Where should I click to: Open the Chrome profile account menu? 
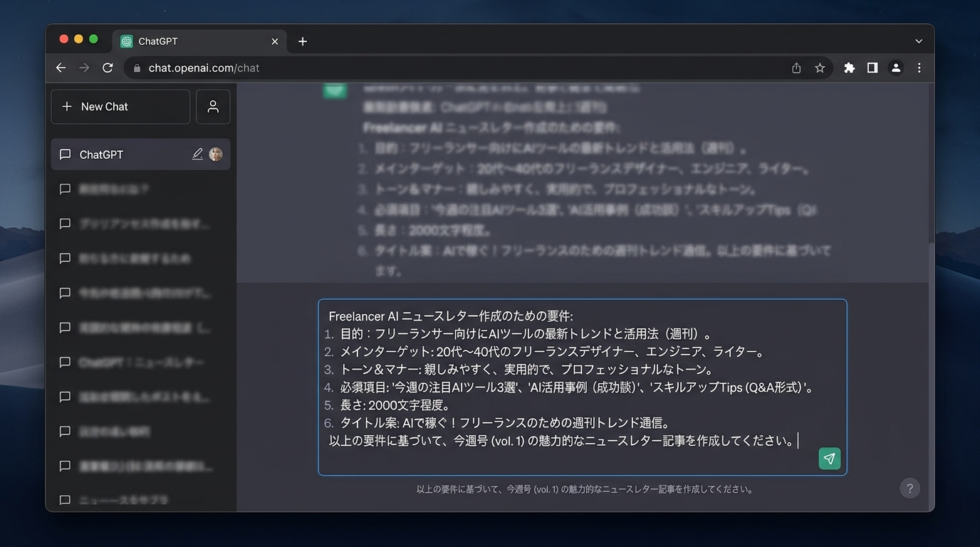[x=896, y=68]
